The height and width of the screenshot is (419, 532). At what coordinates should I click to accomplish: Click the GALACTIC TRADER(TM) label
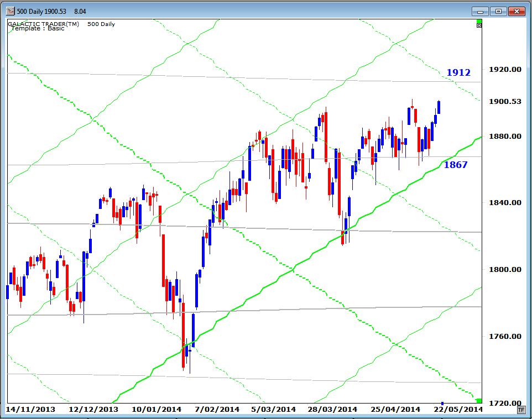pyautogui.click(x=44, y=24)
